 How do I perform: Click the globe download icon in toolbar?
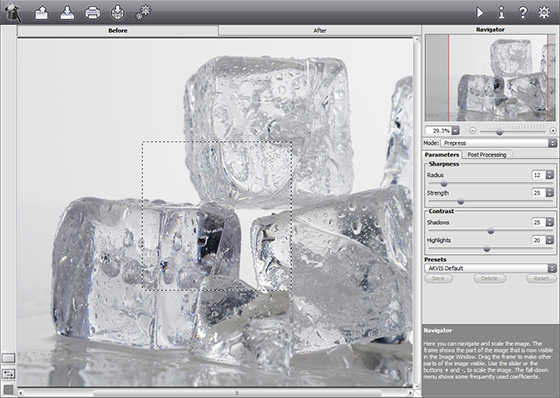tap(118, 13)
